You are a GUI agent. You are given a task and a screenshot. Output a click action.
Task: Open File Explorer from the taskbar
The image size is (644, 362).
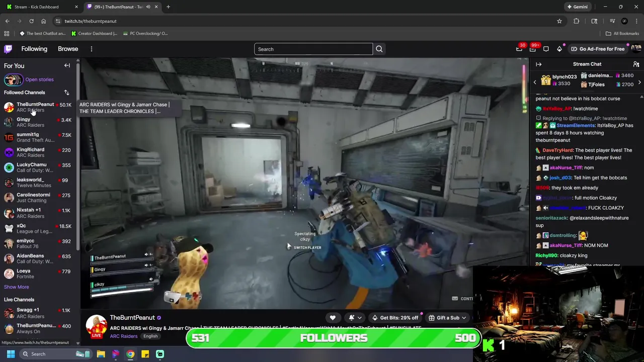coord(101,354)
